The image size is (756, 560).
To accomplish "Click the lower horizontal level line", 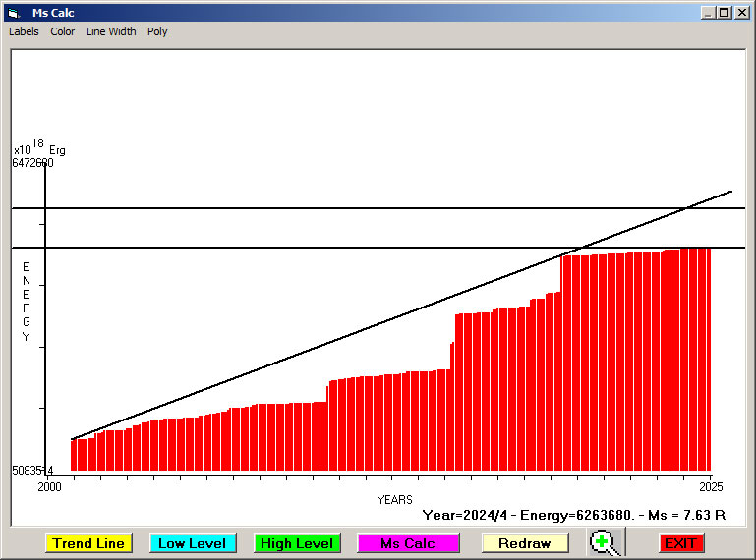I will click(x=295, y=248).
